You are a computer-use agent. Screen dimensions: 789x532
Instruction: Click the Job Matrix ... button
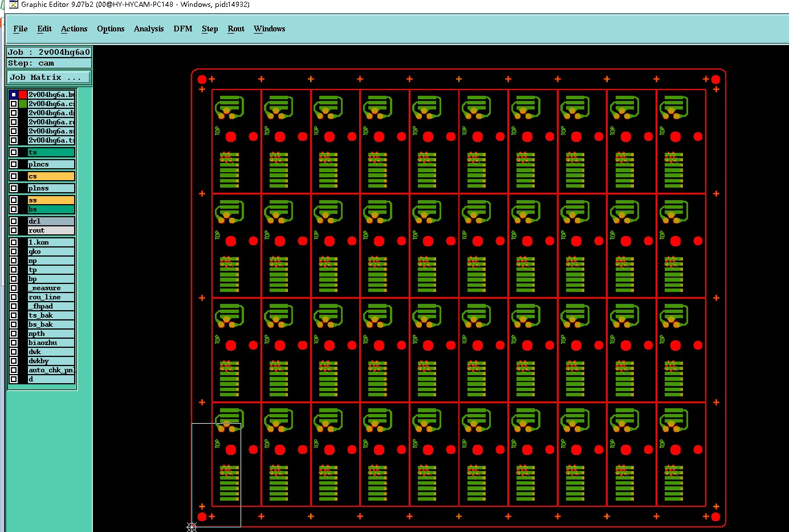(49, 77)
